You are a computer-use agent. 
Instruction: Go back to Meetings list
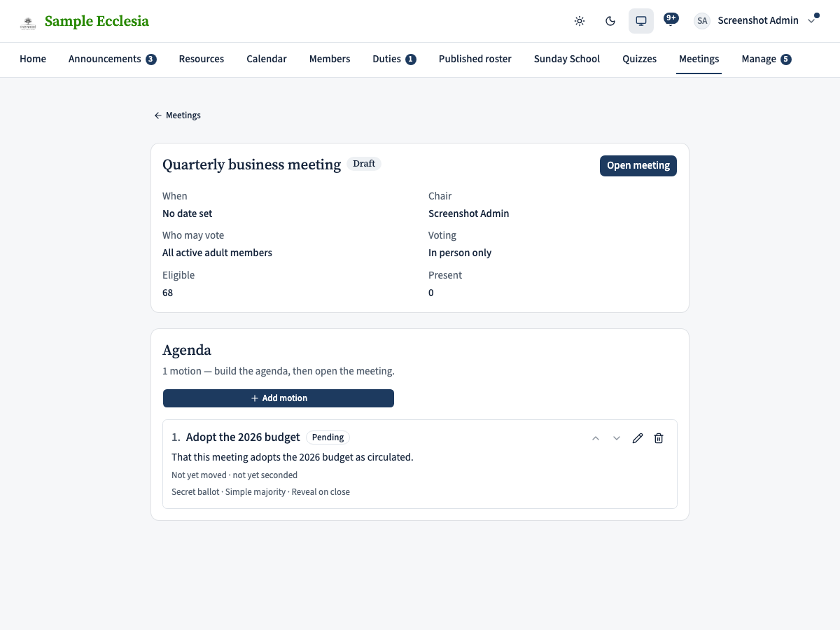177,115
